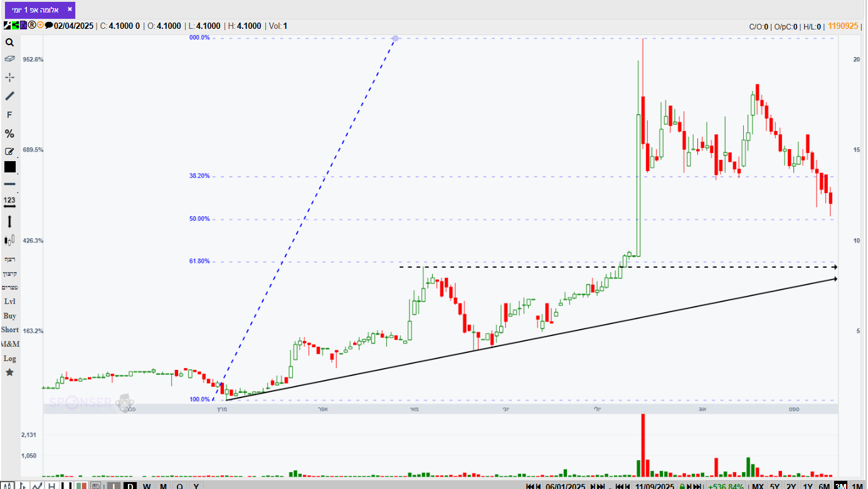868x489 pixels.
Task: Select the 3M range button
Action: click(x=840, y=486)
